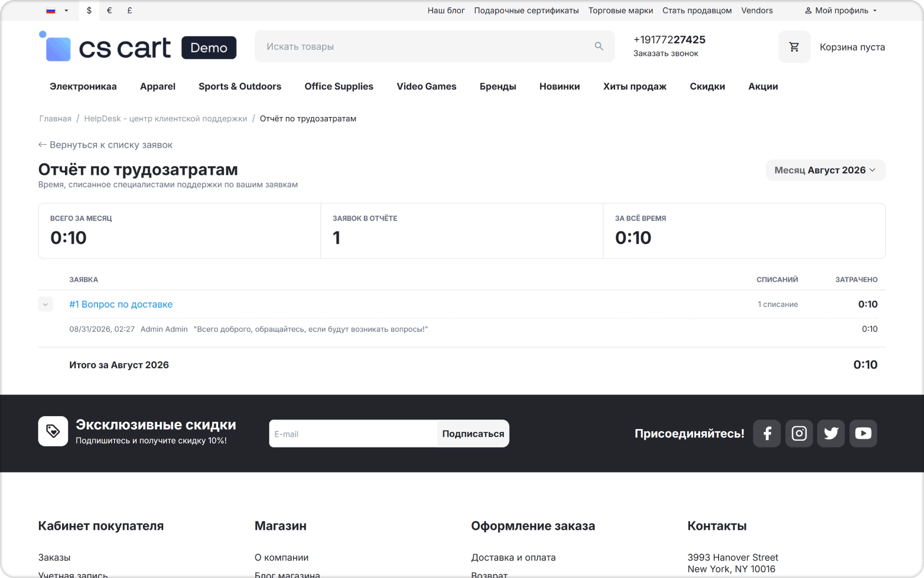
Task: Go to Торговые марки
Action: point(620,11)
